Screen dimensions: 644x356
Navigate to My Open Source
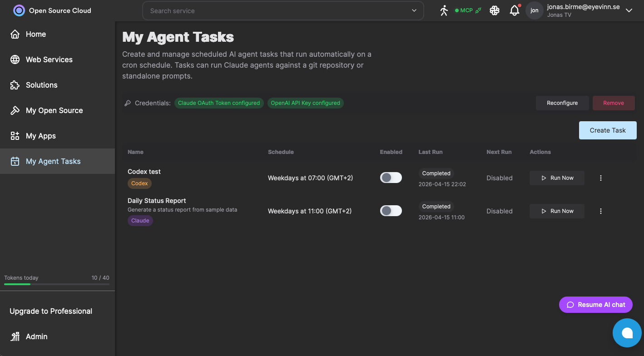[x=54, y=110]
